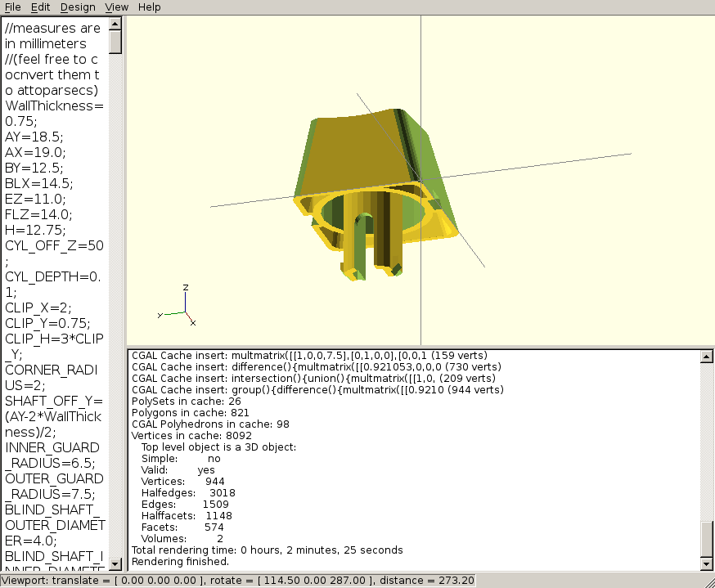Click the console output scrollbar thumb
The width and height of the screenshot is (715, 588).
[x=707, y=538]
